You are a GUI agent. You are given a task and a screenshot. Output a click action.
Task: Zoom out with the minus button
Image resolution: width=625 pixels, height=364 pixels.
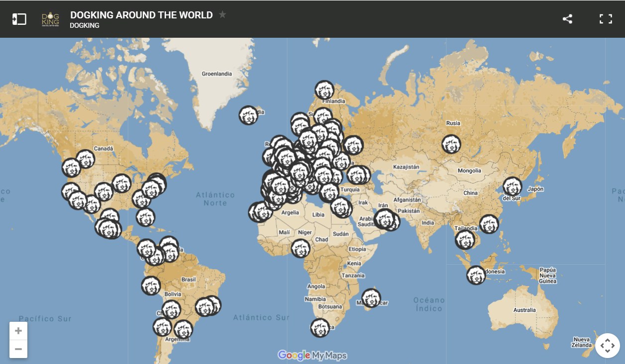point(18,349)
